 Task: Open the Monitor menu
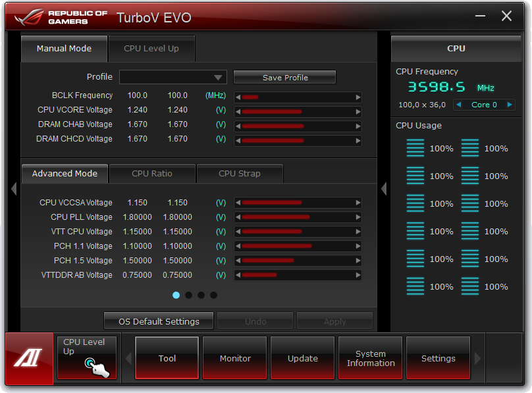click(x=235, y=357)
